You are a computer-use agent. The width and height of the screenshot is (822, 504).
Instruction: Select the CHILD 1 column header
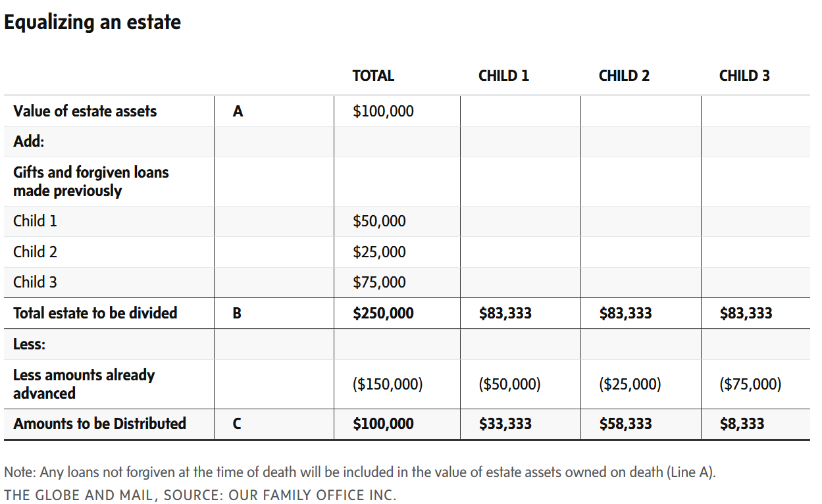coord(503,76)
